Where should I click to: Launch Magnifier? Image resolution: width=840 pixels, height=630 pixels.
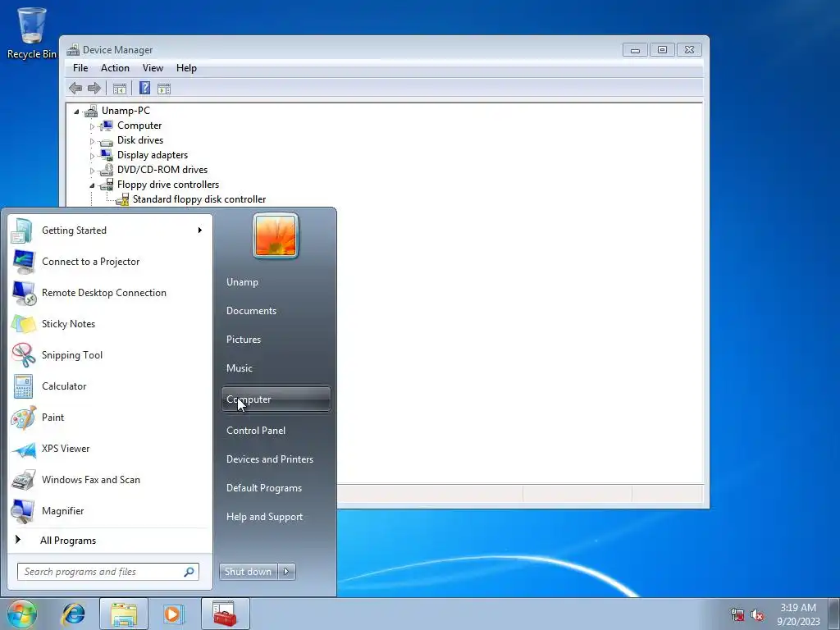pyautogui.click(x=109, y=511)
